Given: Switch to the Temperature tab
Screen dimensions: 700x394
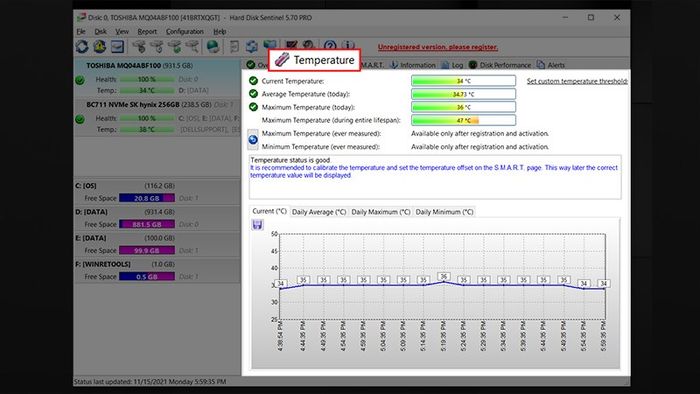Looking at the screenshot, I should click(314, 60).
